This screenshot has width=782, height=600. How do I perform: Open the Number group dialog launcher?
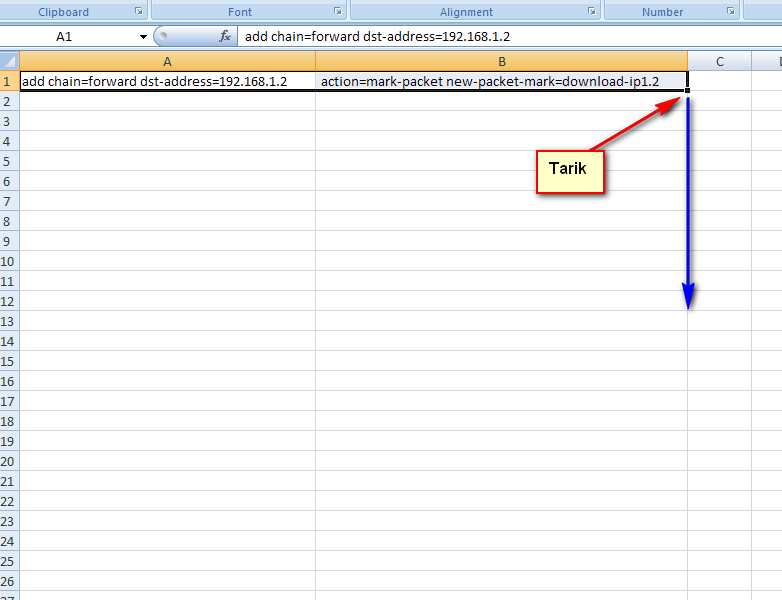pos(731,11)
